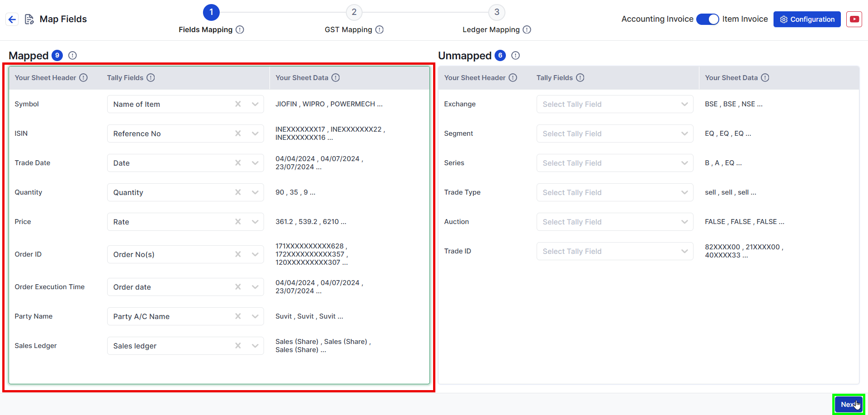Viewport: 868px width, 415px height.
Task: Expand Party A/C Name dropdown chevron
Action: coord(255,316)
